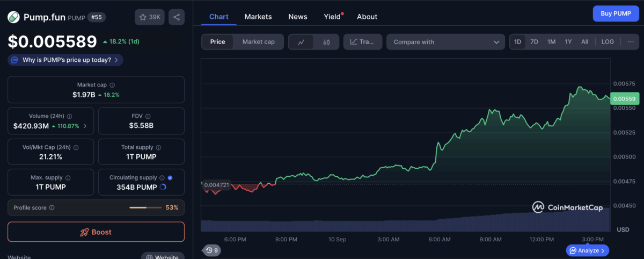The image size is (644, 259).
Task: Toggle chart to Price view
Action: coord(218,42)
